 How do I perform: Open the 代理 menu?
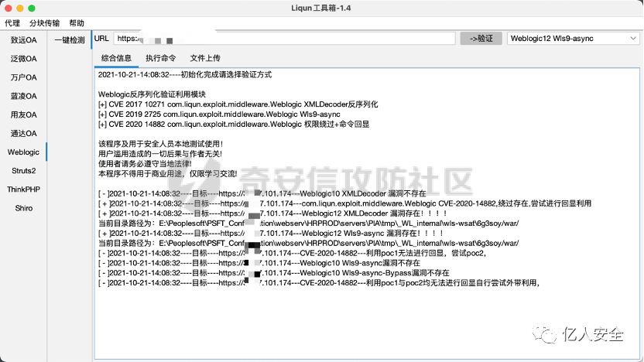coord(12,23)
